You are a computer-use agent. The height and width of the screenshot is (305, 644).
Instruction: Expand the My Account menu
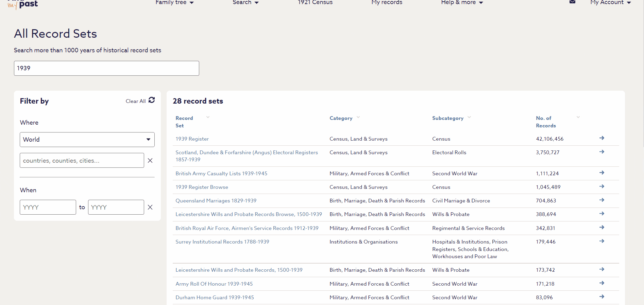[x=611, y=2]
